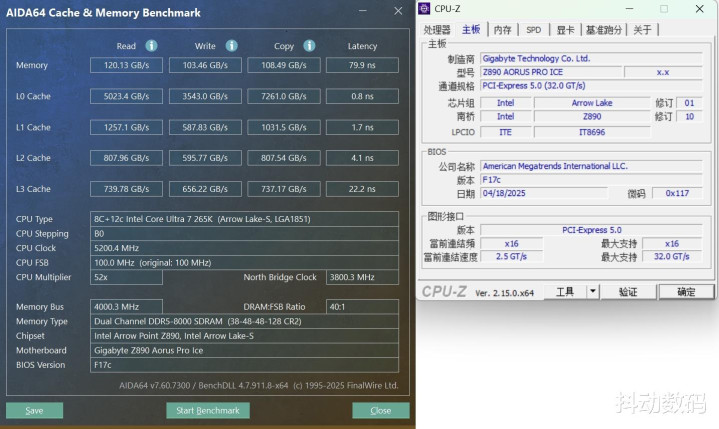Switch to the 处理器 tab in CPU-Z
The image size is (719, 429).
click(x=437, y=30)
